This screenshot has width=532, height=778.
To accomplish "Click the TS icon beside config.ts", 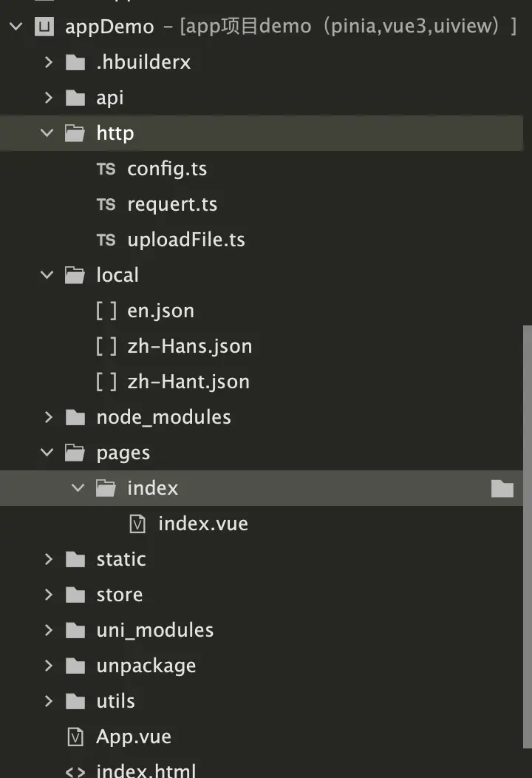I will [106, 169].
